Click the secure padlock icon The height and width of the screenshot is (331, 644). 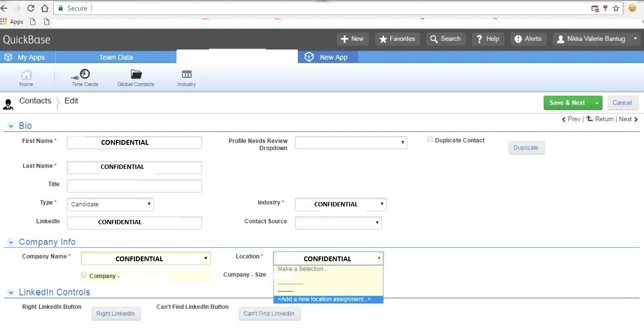tap(61, 8)
